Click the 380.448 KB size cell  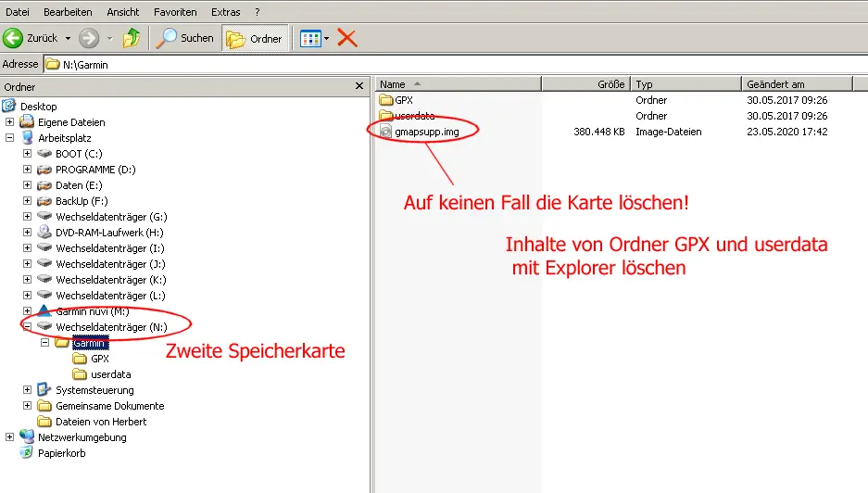[599, 132]
